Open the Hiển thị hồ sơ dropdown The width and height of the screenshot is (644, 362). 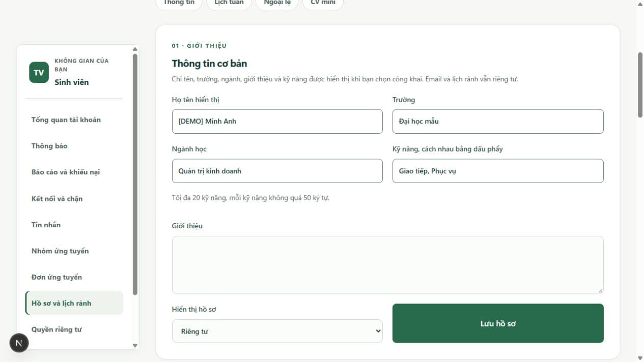(277, 331)
